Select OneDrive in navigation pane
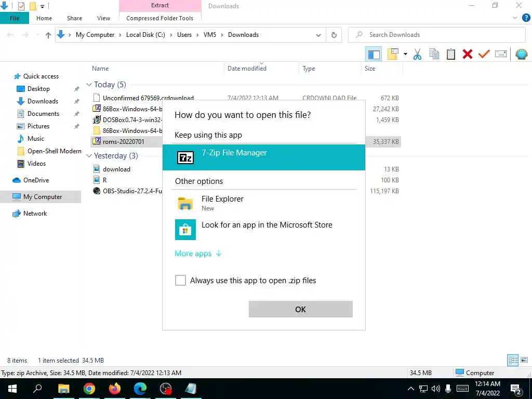Screen dimensions: 532x399 (36, 180)
